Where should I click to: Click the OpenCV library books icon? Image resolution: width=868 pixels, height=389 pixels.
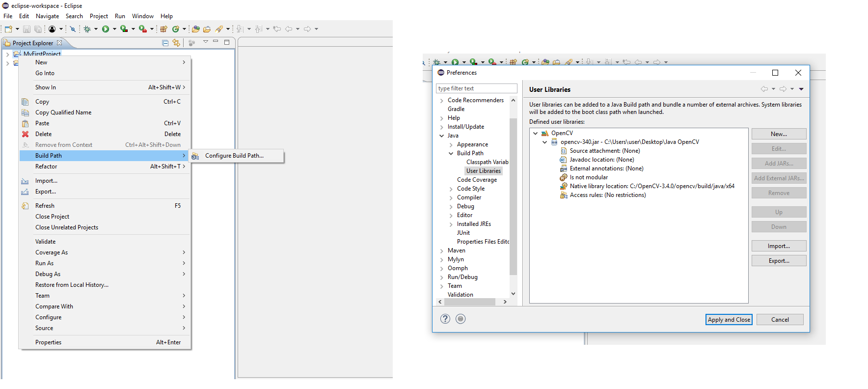click(x=545, y=133)
